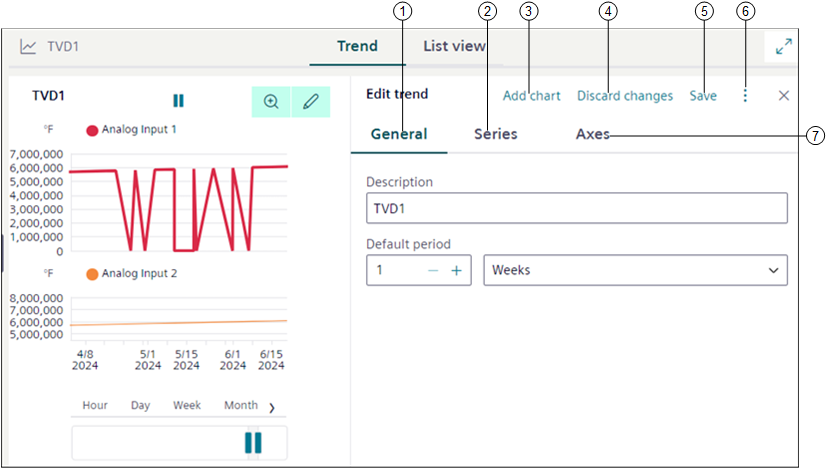Click the Add chart link
The width and height of the screenshot is (827, 469).
pyautogui.click(x=531, y=96)
